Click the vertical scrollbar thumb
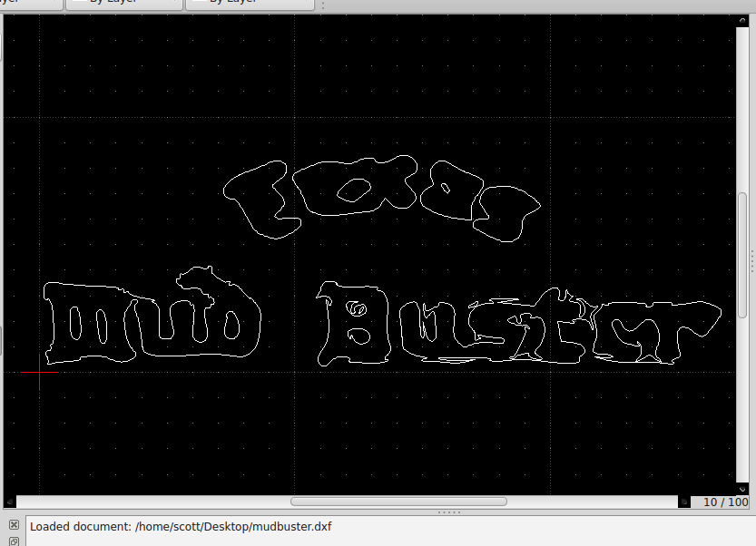Screen dimensions: 756x546 [x=742, y=256]
